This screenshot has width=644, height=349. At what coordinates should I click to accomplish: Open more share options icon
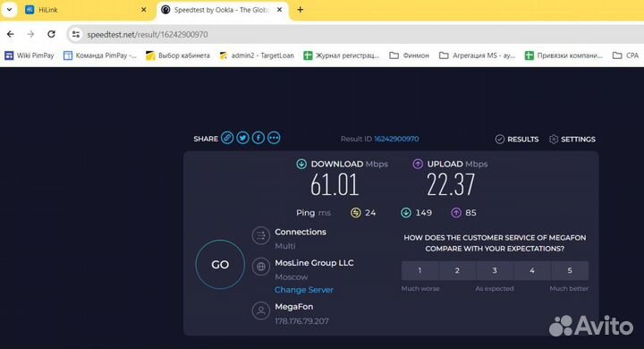pos(274,138)
